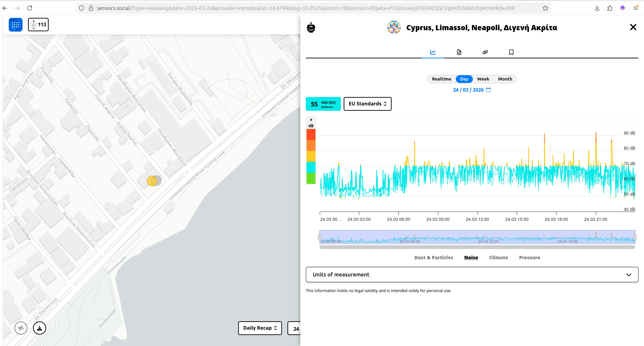The image size is (644, 346).
Task: Open the document info tab for the sensor
Action: pyautogui.click(x=459, y=52)
